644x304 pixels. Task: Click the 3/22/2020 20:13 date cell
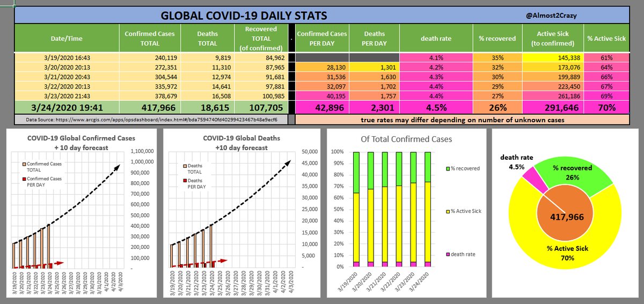(67, 87)
